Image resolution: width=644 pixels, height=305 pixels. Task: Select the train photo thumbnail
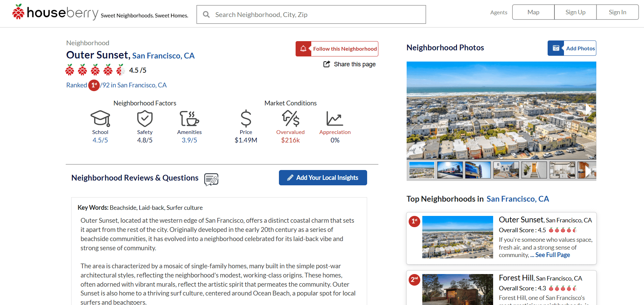point(450,170)
